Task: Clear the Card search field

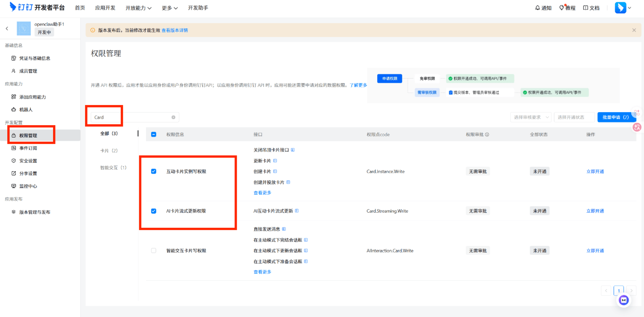Action: [x=173, y=117]
